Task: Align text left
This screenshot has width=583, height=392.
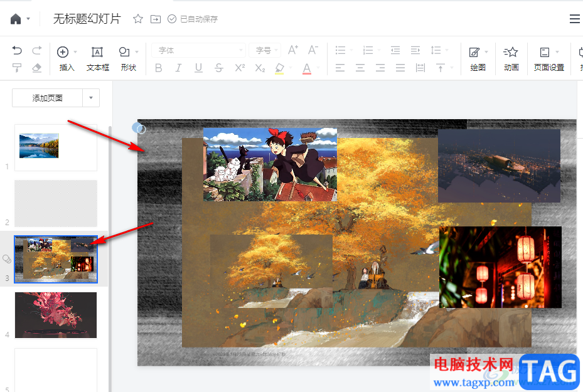Action: tap(340, 68)
